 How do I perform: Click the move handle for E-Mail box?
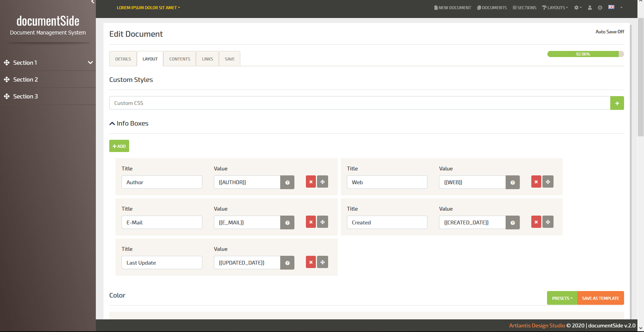(323, 222)
